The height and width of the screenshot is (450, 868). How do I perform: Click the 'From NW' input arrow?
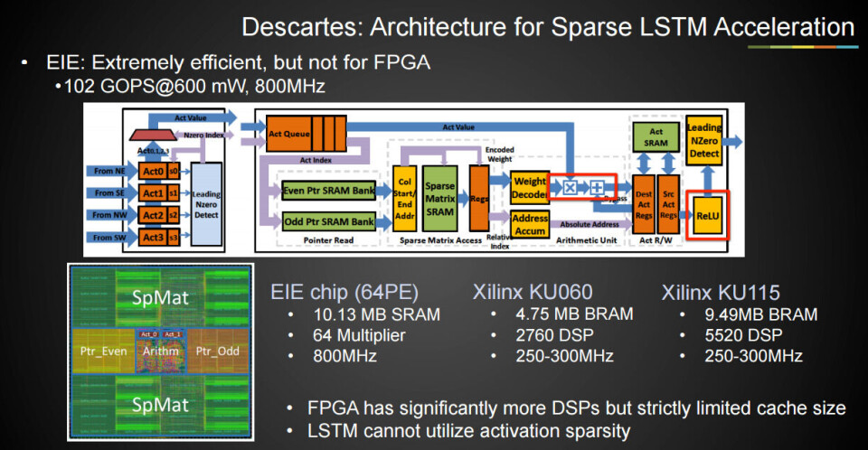tap(111, 215)
